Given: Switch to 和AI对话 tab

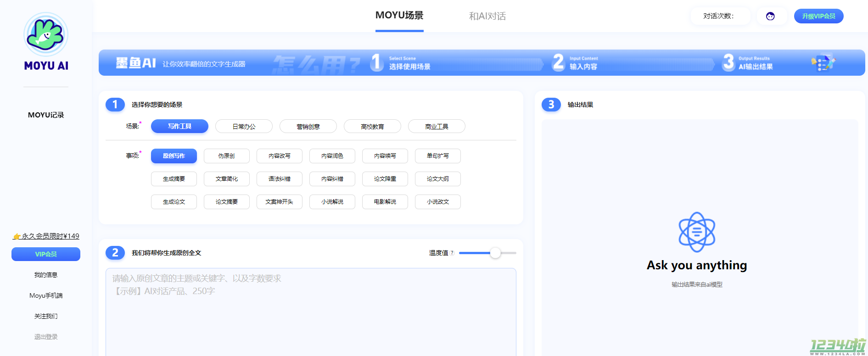Looking at the screenshot, I should point(487,16).
